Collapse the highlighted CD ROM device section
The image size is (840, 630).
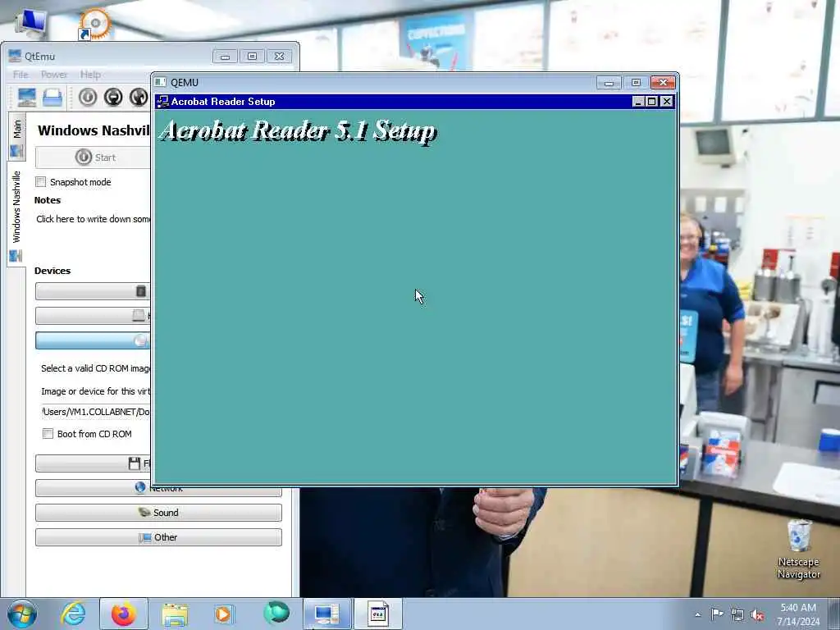point(93,340)
